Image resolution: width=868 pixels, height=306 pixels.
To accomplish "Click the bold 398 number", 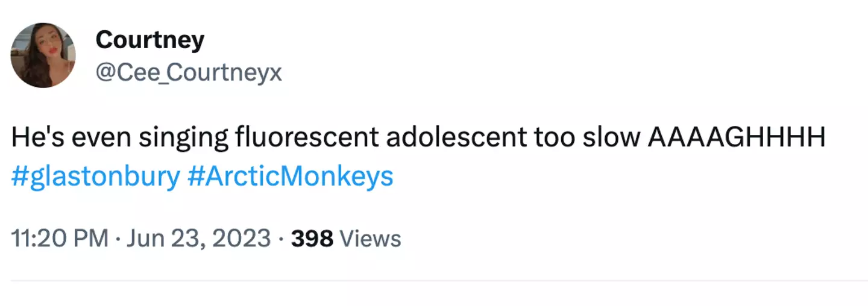I will (x=312, y=239).
